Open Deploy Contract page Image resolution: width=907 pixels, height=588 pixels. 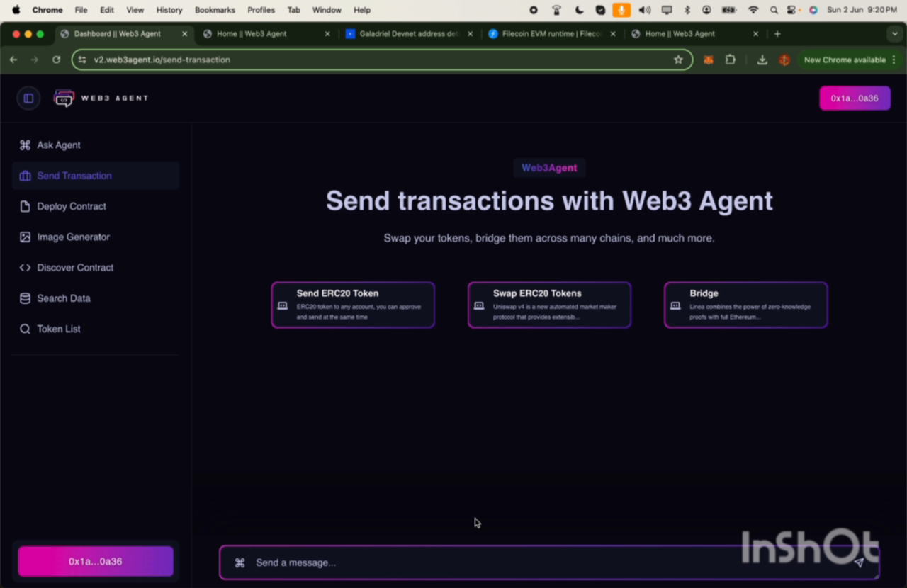click(x=96, y=206)
